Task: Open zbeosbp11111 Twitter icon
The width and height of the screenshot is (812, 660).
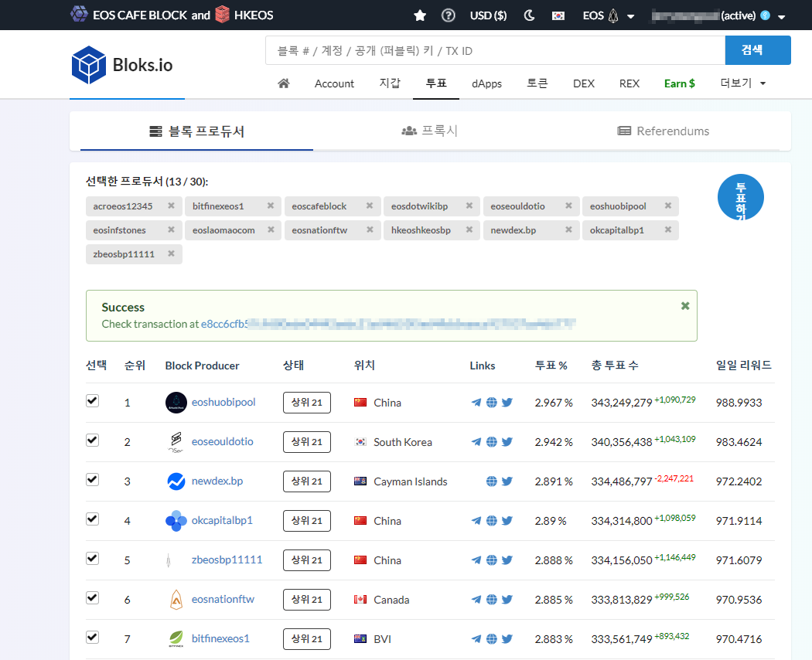Action: [x=507, y=560]
